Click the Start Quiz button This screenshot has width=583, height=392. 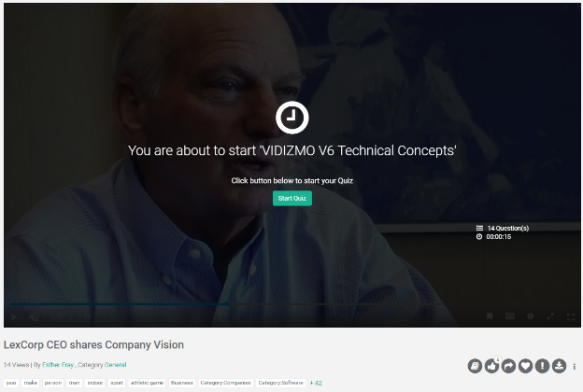291,198
